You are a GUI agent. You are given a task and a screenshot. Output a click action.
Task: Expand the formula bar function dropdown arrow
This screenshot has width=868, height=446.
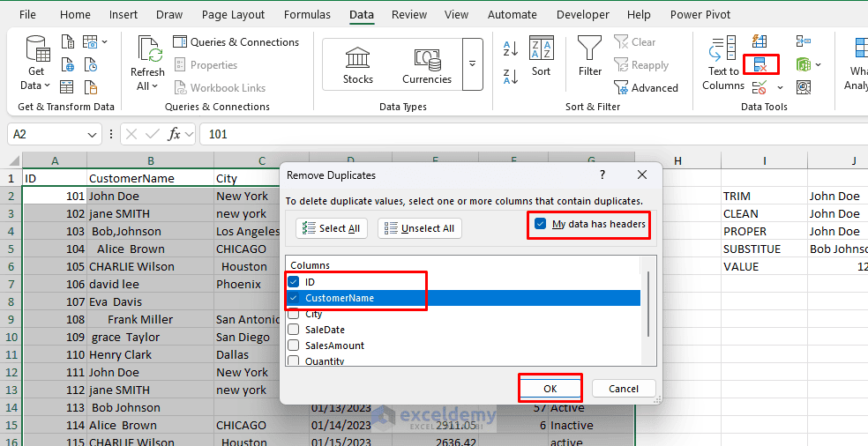pyautogui.click(x=190, y=135)
